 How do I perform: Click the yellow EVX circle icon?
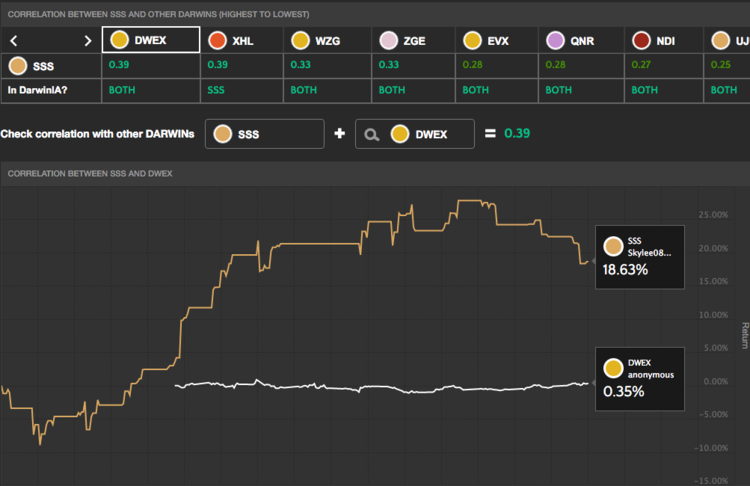click(x=472, y=41)
